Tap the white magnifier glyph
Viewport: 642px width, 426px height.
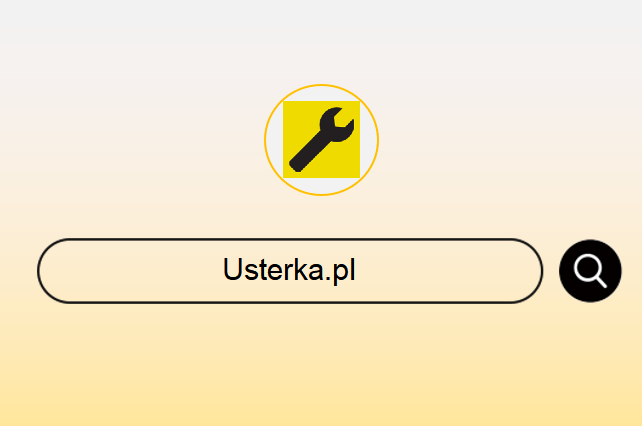click(590, 271)
